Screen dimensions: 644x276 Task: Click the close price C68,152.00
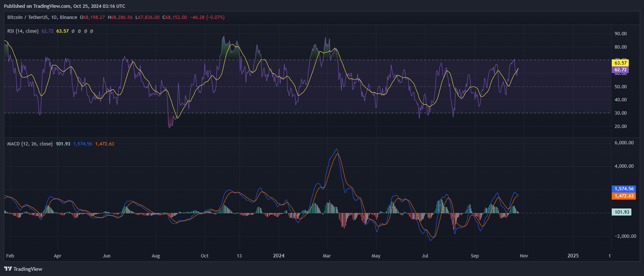175,17
